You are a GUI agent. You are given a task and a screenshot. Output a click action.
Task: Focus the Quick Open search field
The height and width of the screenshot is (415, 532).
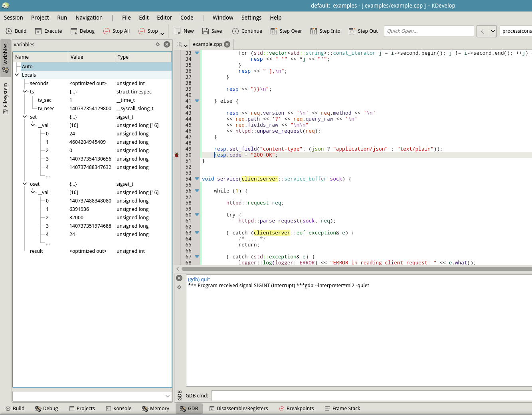[429, 31]
